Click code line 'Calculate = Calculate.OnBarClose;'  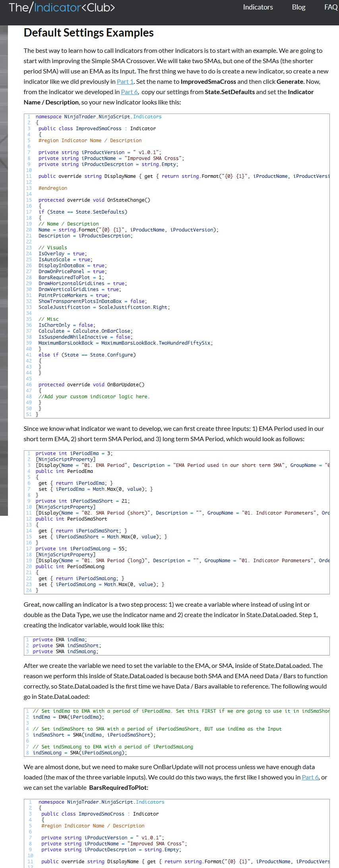pos(85,331)
